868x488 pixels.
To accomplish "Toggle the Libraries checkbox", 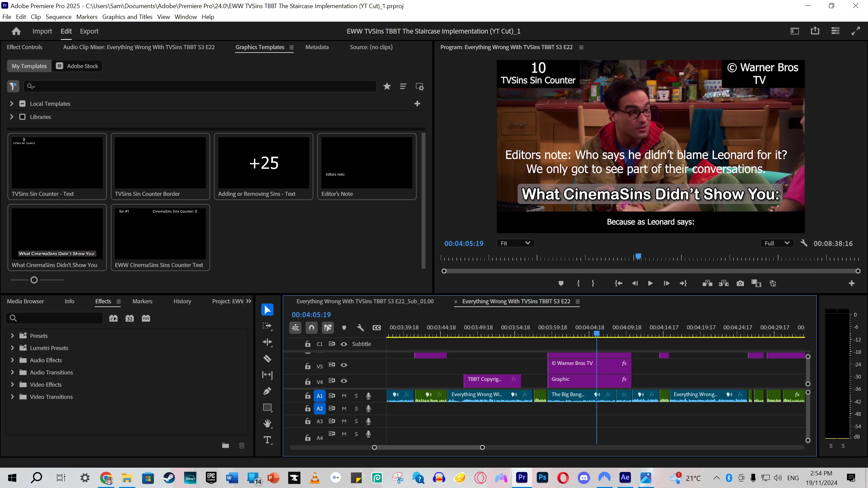I will (x=22, y=117).
